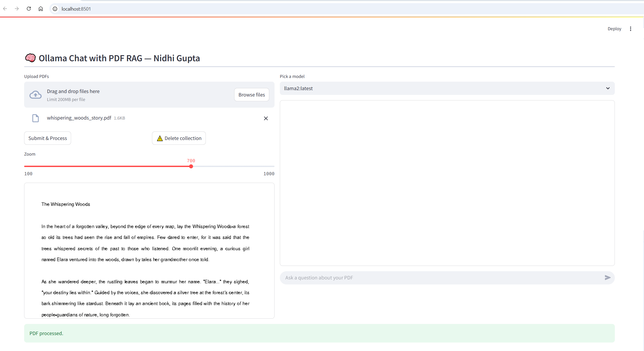Go to browser home page icon
Image resolution: width=644 pixels, height=351 pixels.
pos(41,9)
